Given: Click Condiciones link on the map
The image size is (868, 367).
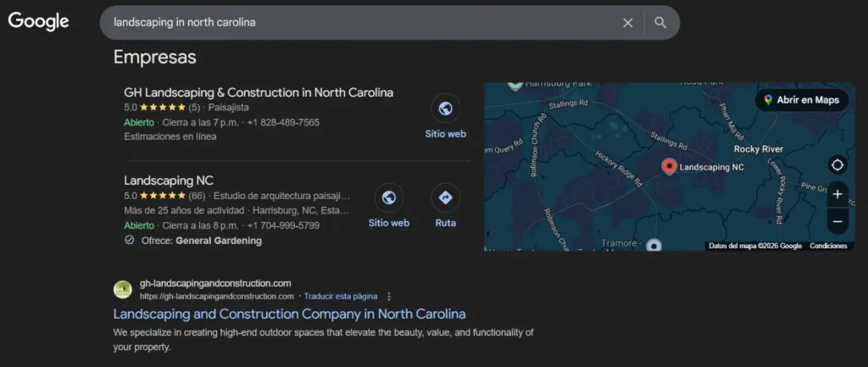Looking at the screenshot, I should click(x=828, y=246).
